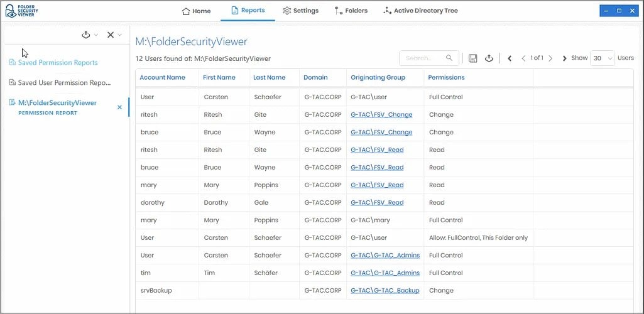The image size is (644, 314).
Task: Expand the sidebar delete dropdown arrow
Action: click(120, 35)
